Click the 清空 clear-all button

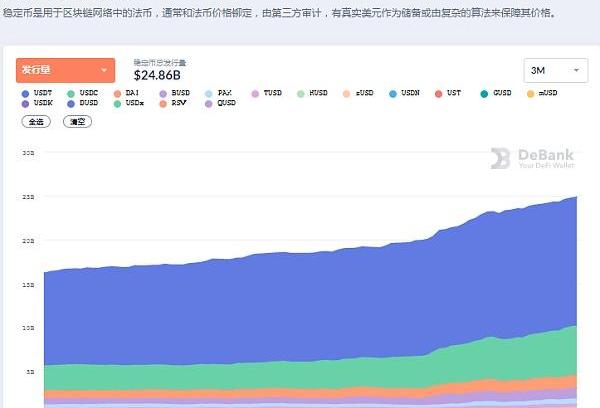[77, 122]
